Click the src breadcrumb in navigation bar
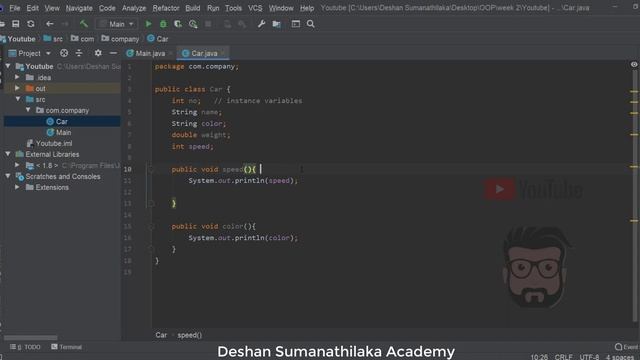Viewport: 640px width, 360px height. point(58,39)
